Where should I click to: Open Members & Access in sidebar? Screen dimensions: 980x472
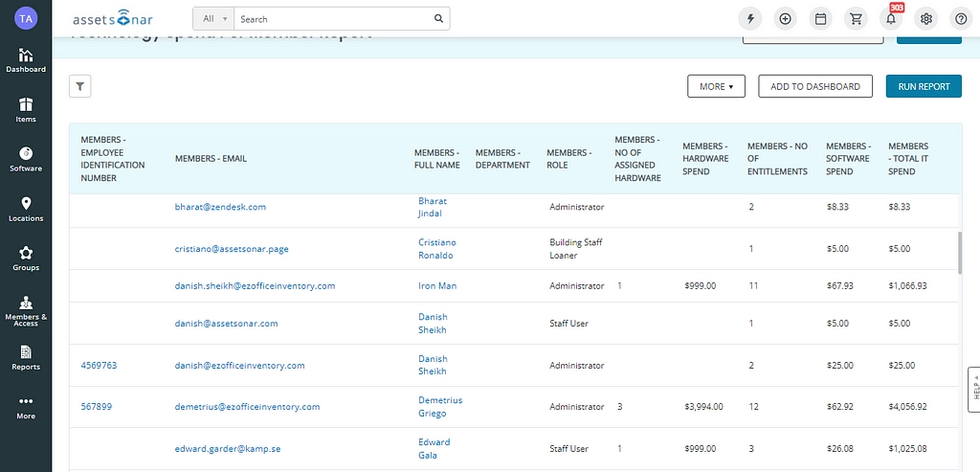click(26, 311)
